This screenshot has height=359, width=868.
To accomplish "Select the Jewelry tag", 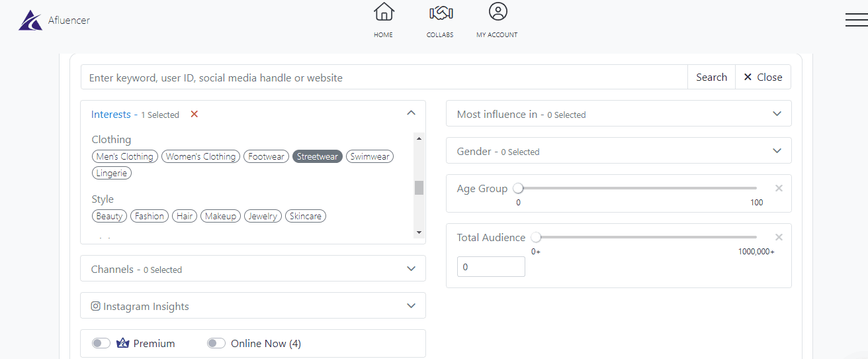I will tap(263, 216).
